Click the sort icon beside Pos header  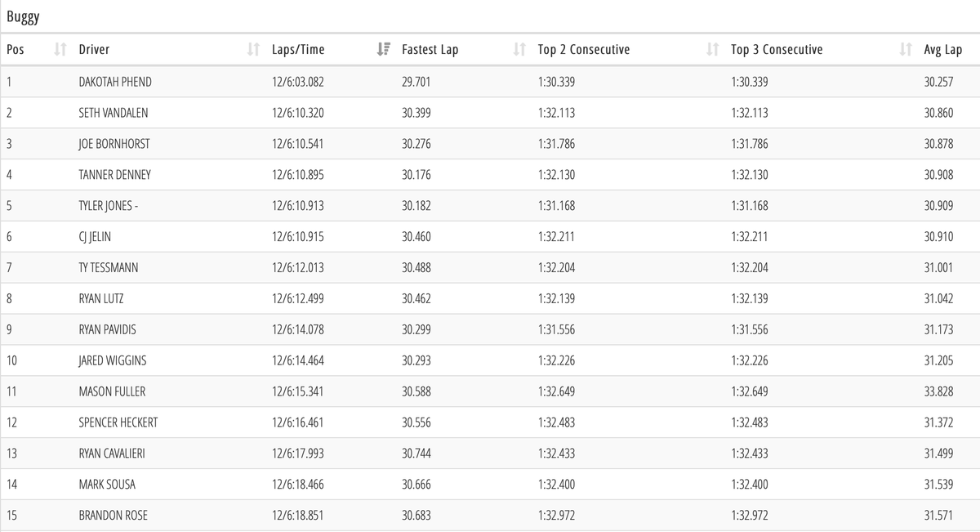(x=59, y=50)
